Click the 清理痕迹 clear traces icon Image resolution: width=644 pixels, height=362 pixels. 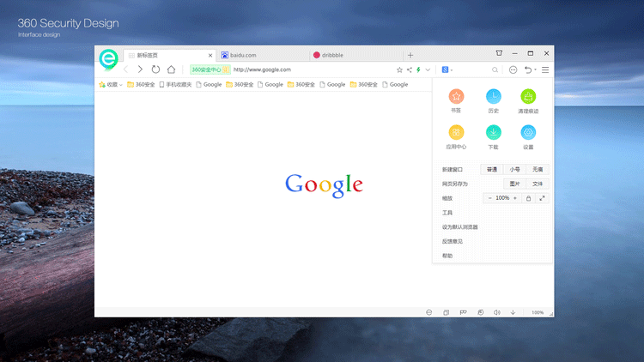pos(528,97)
